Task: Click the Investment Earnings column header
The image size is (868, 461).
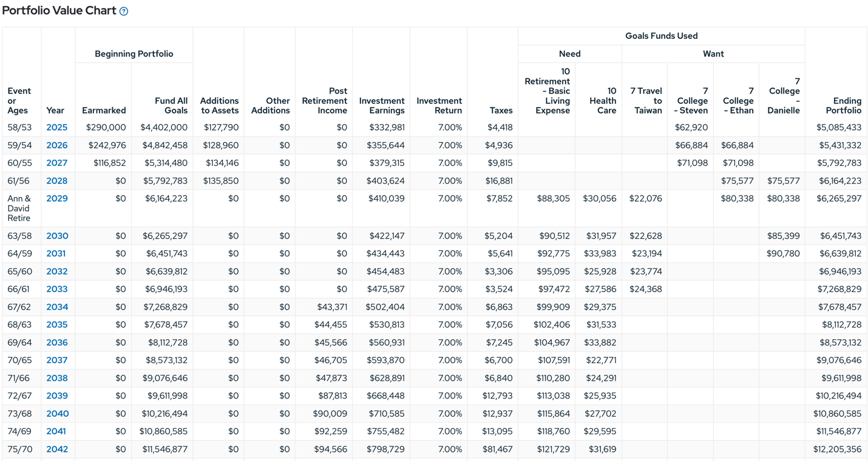Action: [x=381, y=105]
